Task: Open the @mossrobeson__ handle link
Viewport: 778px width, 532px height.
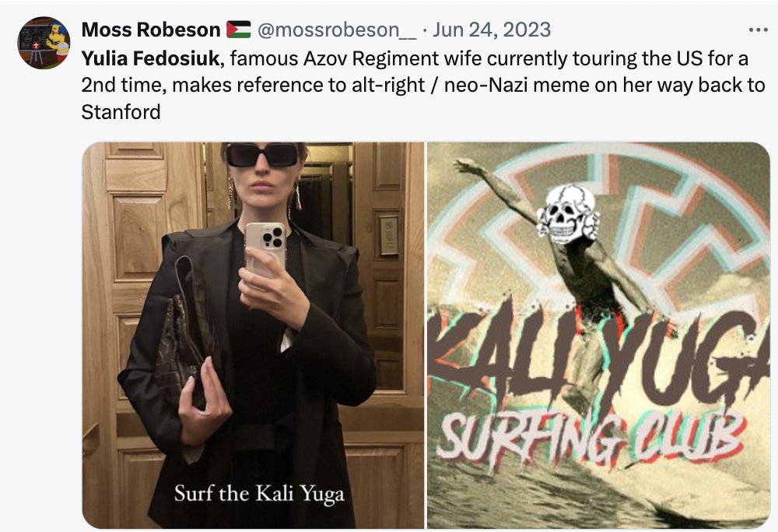Action: point(337,30)
